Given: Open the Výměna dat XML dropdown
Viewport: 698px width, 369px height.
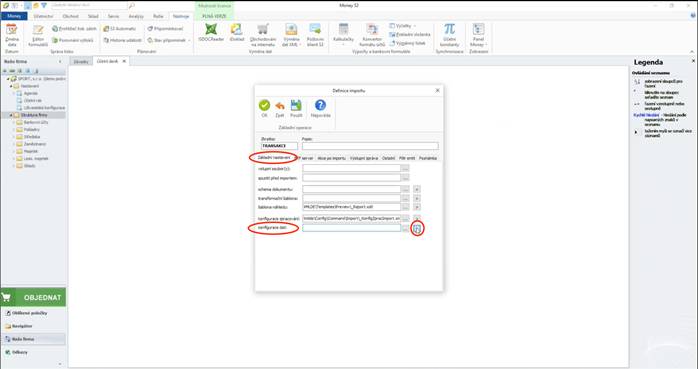Looking at the screenshot, I should 291,36.
